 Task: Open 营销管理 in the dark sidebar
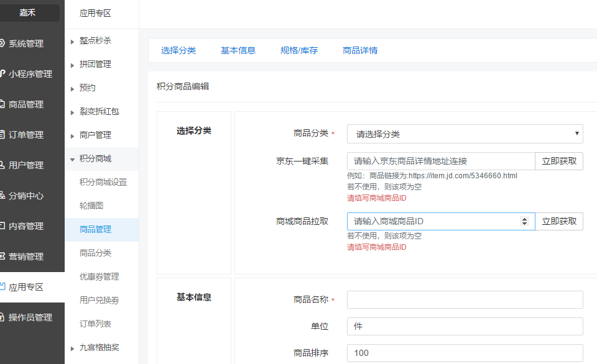click(x=26, y=257)
